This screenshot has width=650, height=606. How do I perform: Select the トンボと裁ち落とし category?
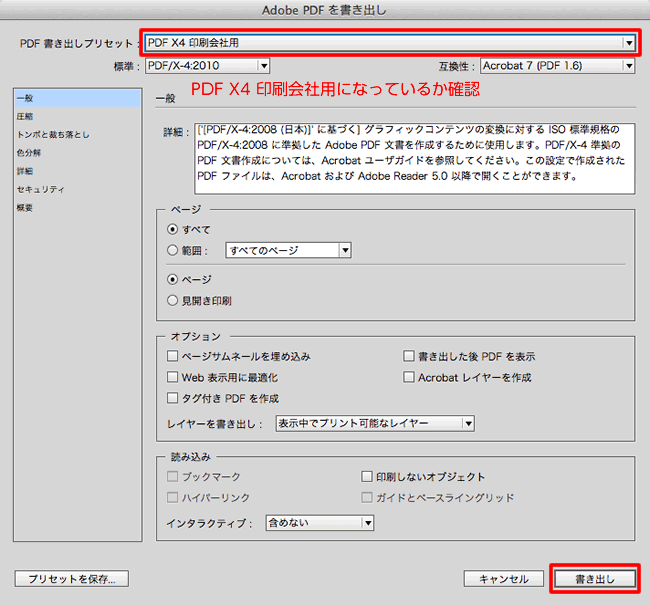(x=78, y=135)
